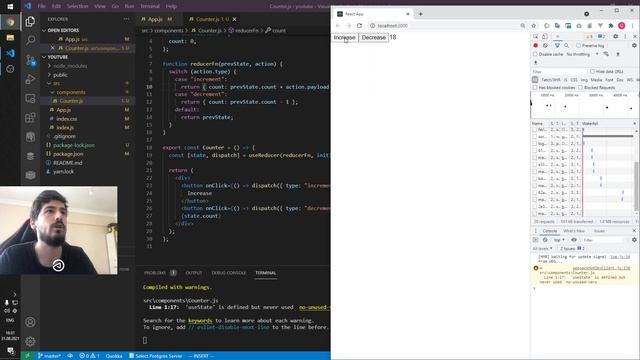Open the VS Code Explorer view
The image size is (640, 360).
click(x=30, y=21)
